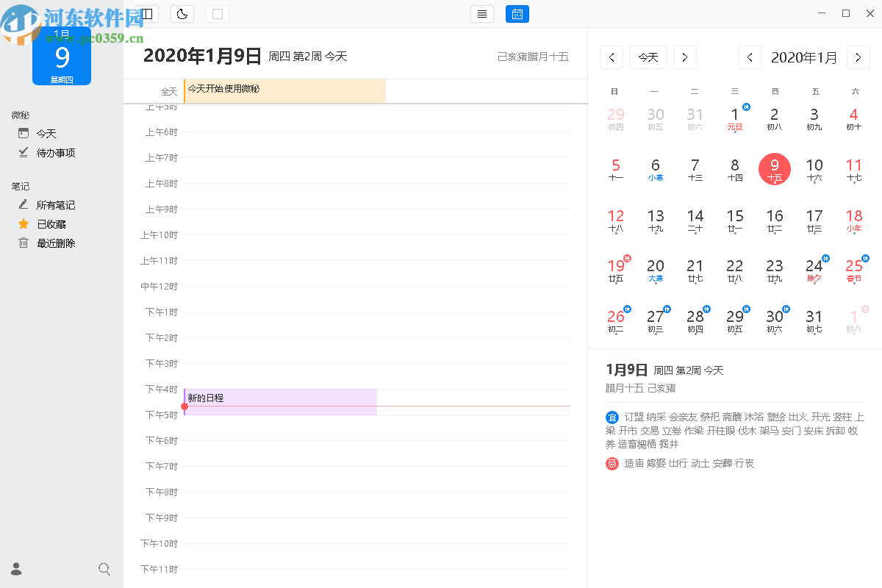Open the user account icon
882x588 pixels.
[x=16, y=569]
